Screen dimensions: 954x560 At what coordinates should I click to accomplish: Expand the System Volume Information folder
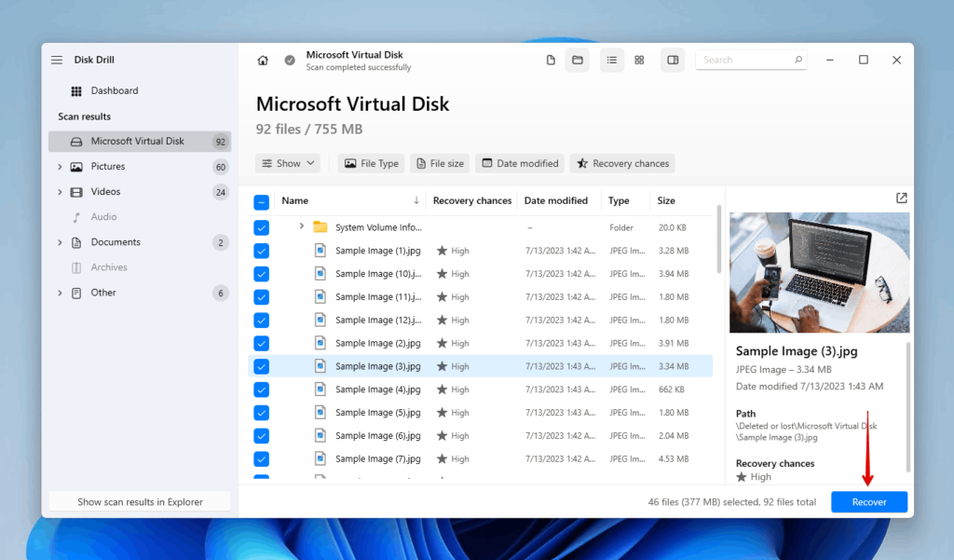click(x=302, y=226)
